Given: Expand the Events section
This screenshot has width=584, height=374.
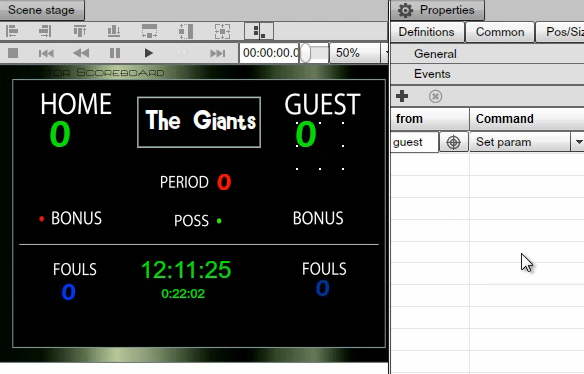Looking at the screenshot, I should coord(432,74).
